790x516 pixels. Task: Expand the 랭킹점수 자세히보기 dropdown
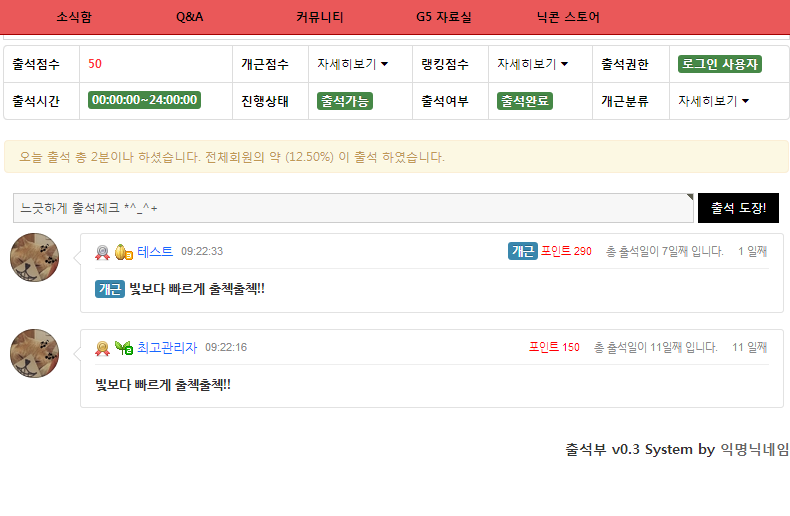(x=533, y=64)
